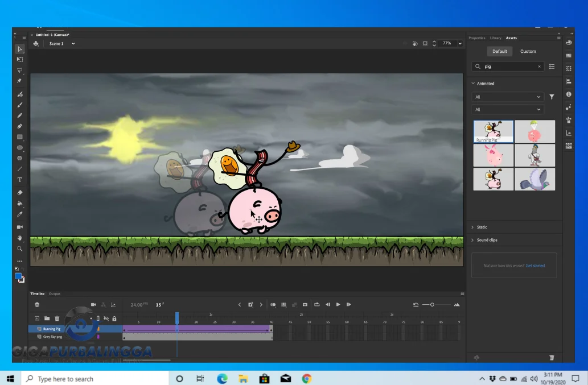The height and width of the screenshot is (385, 588).
Task: Toggle show/hide all layers eye icon
Action: (106, 318)
